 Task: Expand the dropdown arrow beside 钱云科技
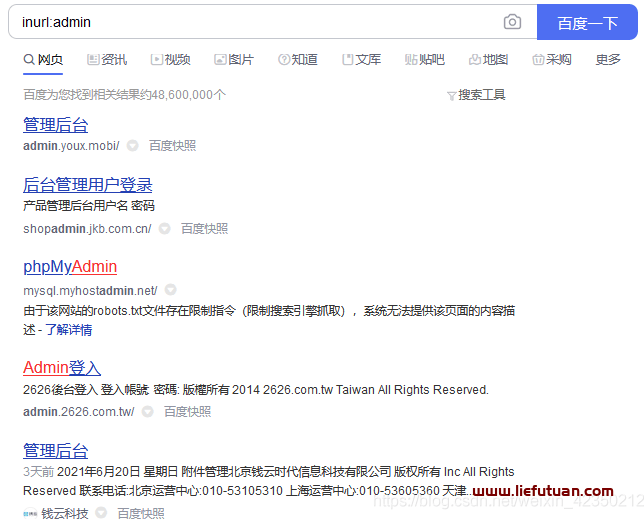(101, 513)
